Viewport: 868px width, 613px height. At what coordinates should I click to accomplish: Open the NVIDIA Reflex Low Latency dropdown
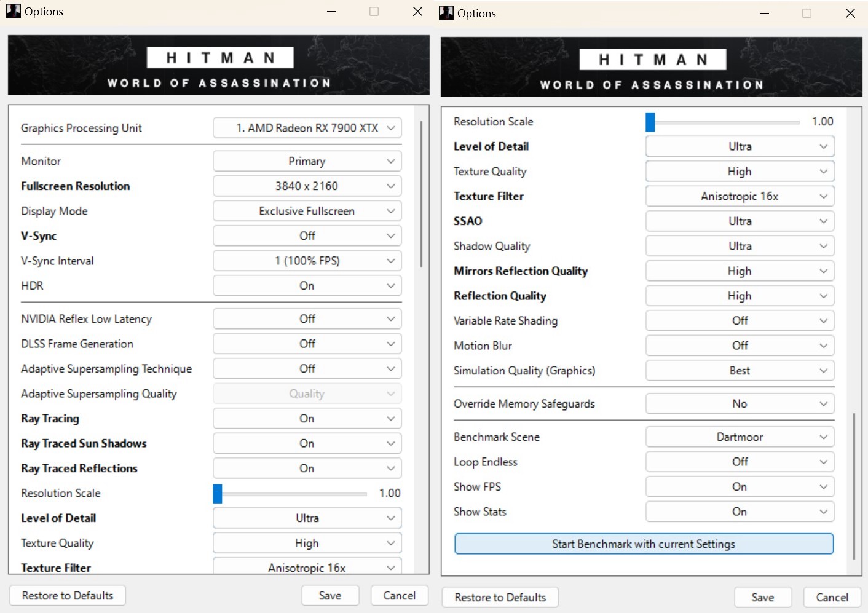307,318
